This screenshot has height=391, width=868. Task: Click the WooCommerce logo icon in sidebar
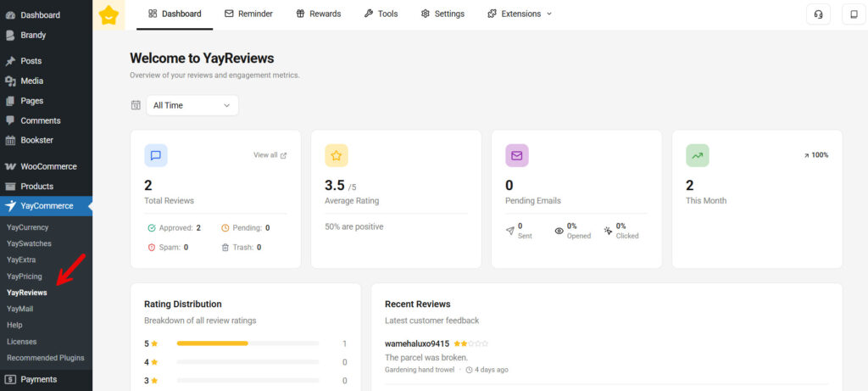pos(10,166)
